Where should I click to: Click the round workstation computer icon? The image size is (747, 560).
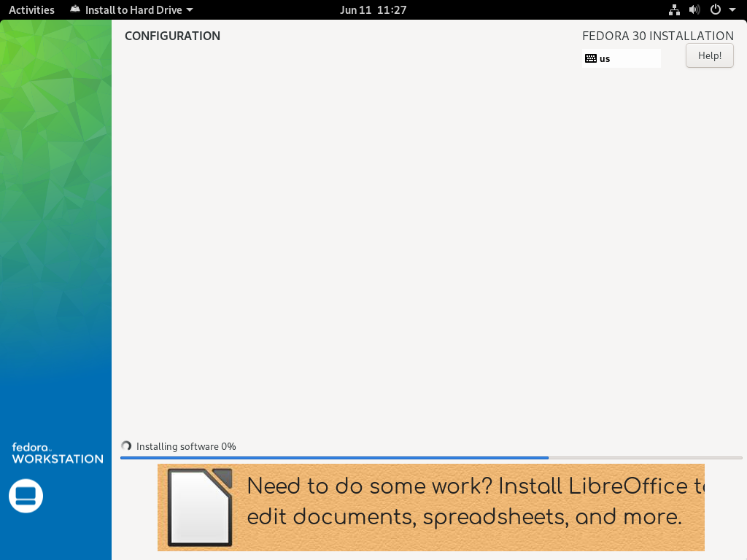(26, 496)
